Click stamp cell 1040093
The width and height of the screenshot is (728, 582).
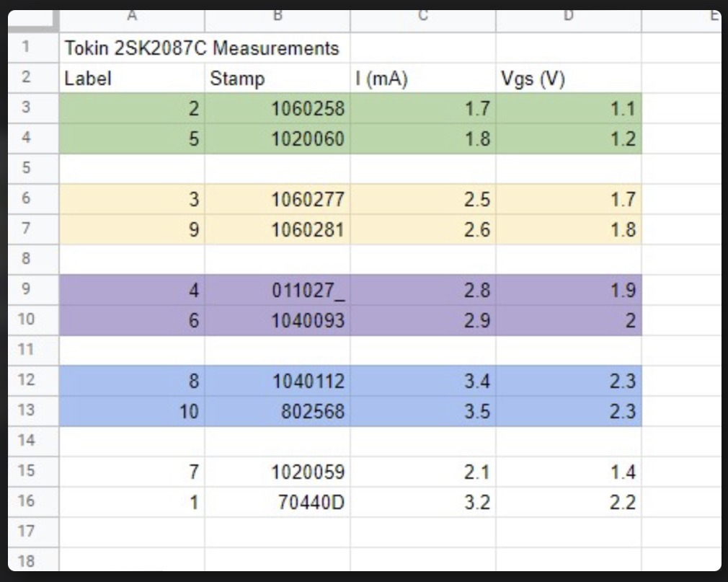click(278, 320)
